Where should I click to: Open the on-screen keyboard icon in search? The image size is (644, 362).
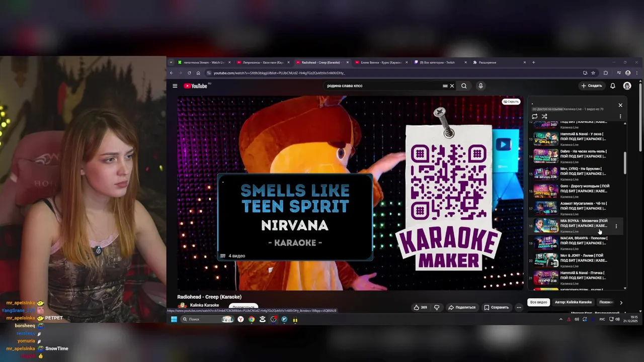445,86
